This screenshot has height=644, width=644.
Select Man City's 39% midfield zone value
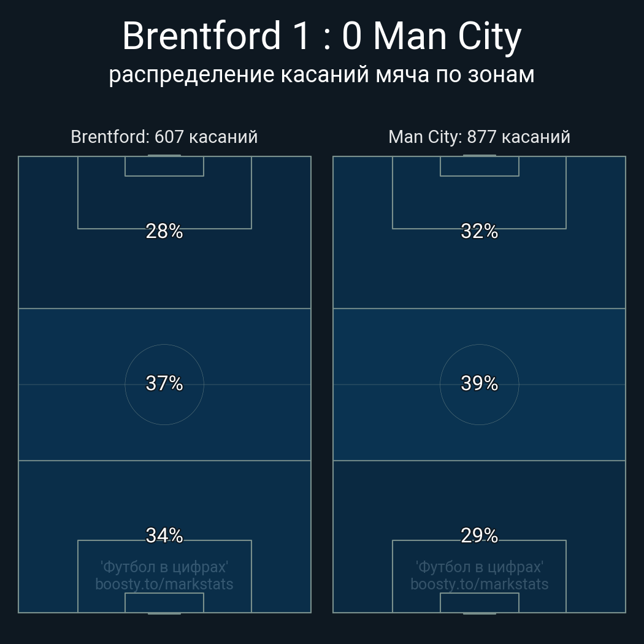click(479, 383)
